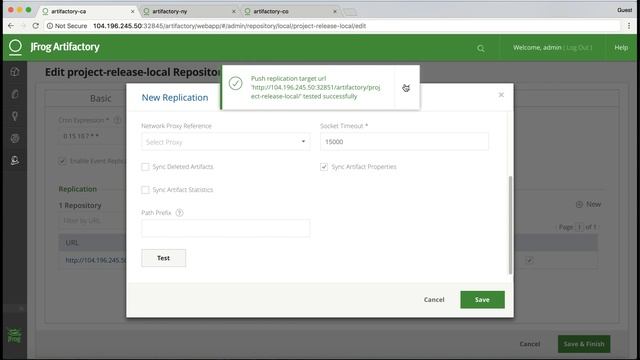Screen dimensions: 640x360
Task: Toggle Enable Event Replication checkbox
Action: (62, 161)
